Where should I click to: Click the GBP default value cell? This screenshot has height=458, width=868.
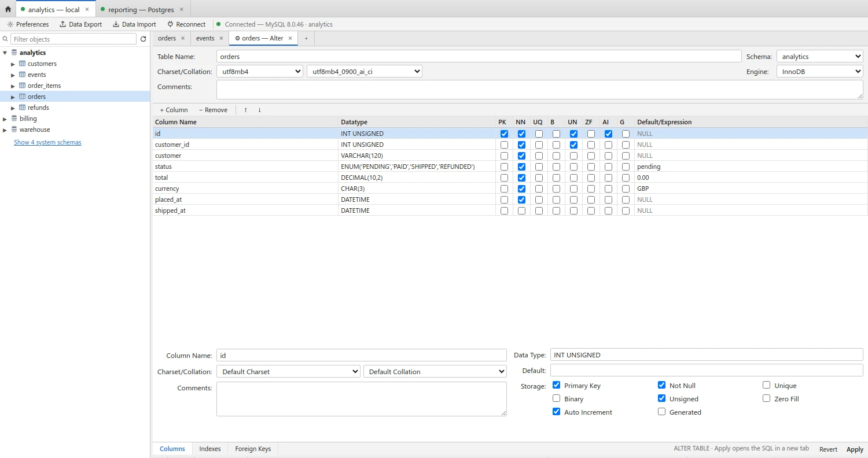click(x=751, y=189)
